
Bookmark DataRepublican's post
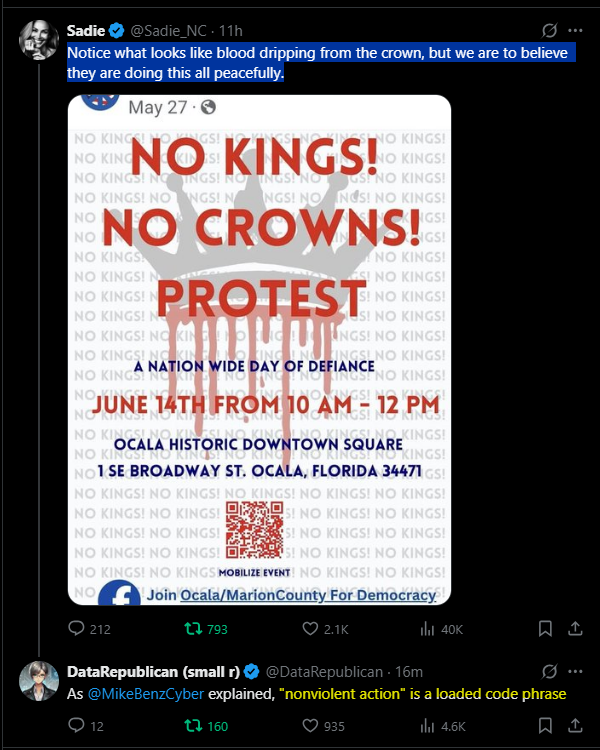545,726
